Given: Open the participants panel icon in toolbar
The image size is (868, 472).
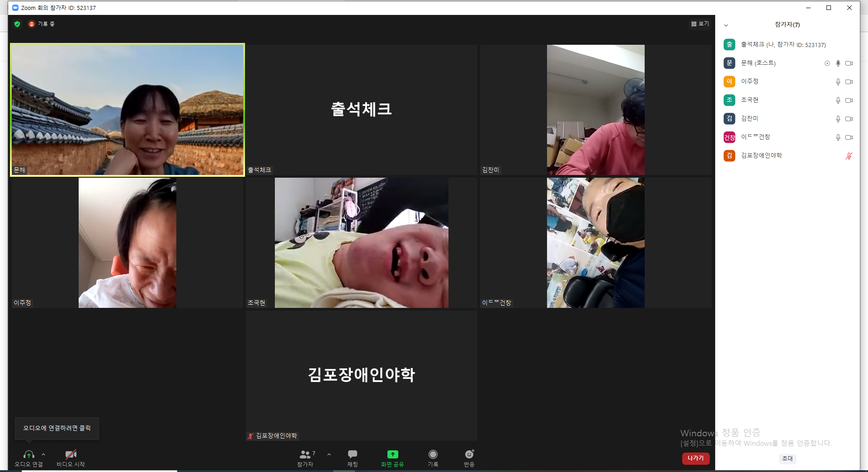Looking at the screenshot, I should point(305,454).
